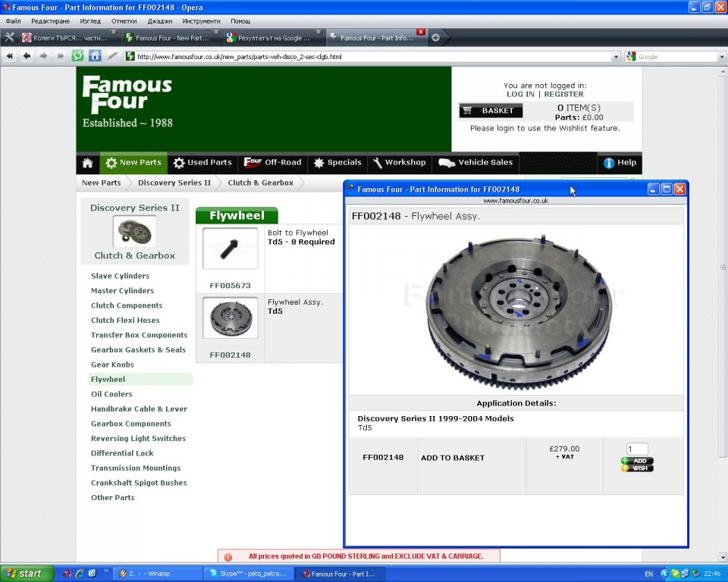Click the BASKET button
Viewport: 728px width, 582px height.
[491, 111]
